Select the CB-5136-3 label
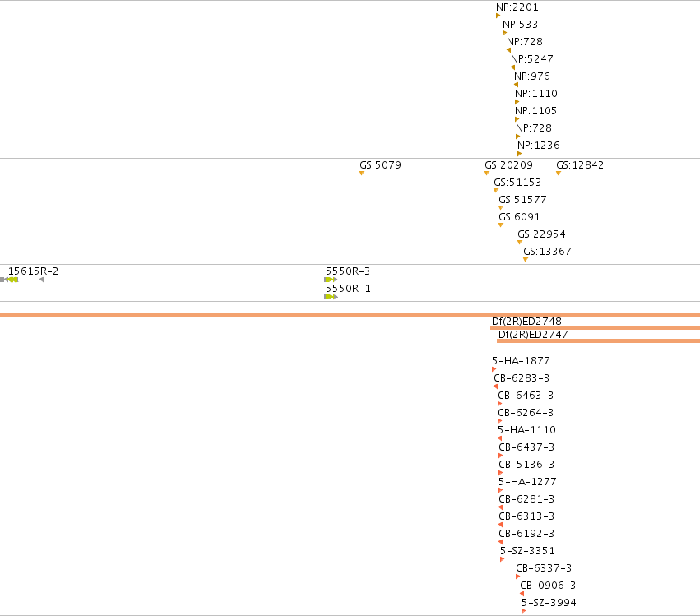The width and height of the screenshot is (700, 616). pos(526,465)
